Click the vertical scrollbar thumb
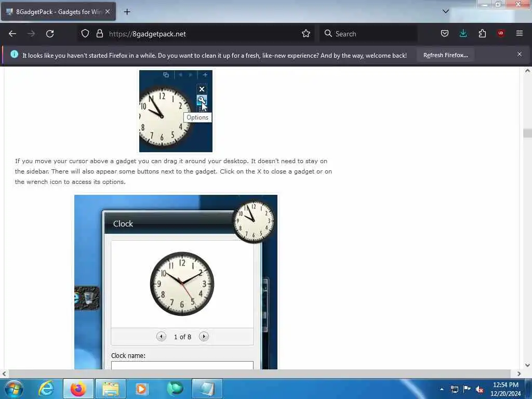Viewport: 532px width, 399px height. coord(527,133)
